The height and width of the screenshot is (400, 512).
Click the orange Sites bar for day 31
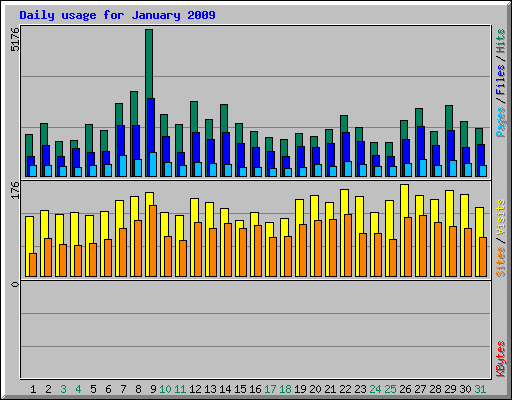(483, 257)
